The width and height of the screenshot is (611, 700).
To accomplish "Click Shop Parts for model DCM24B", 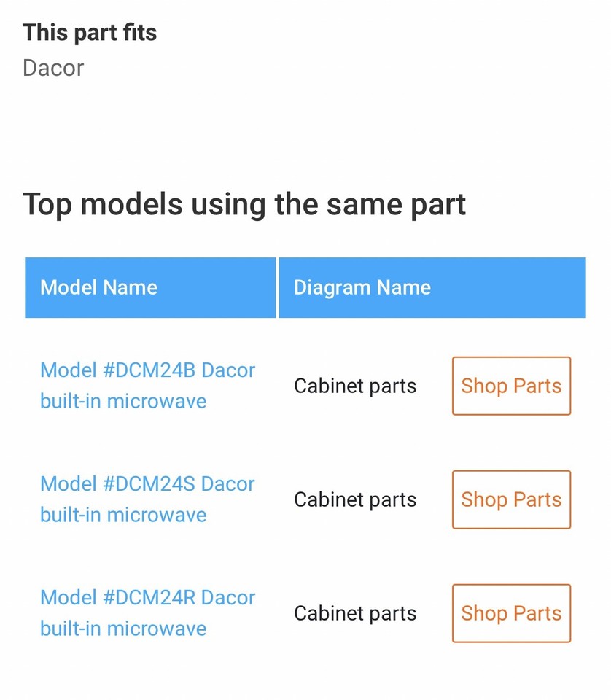I will [x=511, y=386].
